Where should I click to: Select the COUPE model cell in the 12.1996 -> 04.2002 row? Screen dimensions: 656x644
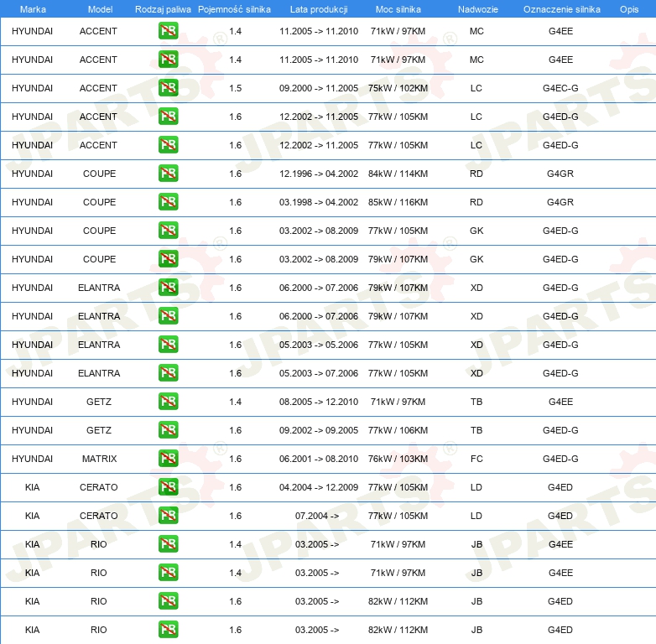[x=99, y=174]
